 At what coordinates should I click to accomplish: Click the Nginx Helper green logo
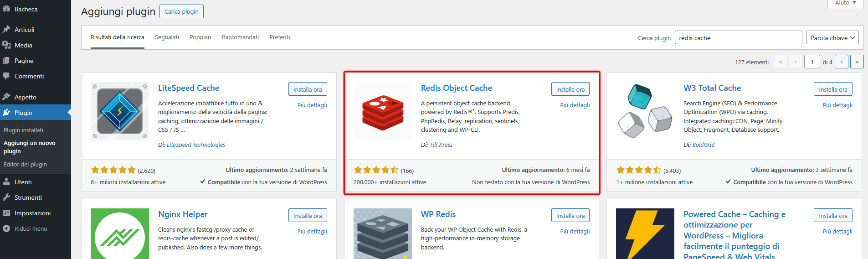pyautogui.click(x=120, y=233)
